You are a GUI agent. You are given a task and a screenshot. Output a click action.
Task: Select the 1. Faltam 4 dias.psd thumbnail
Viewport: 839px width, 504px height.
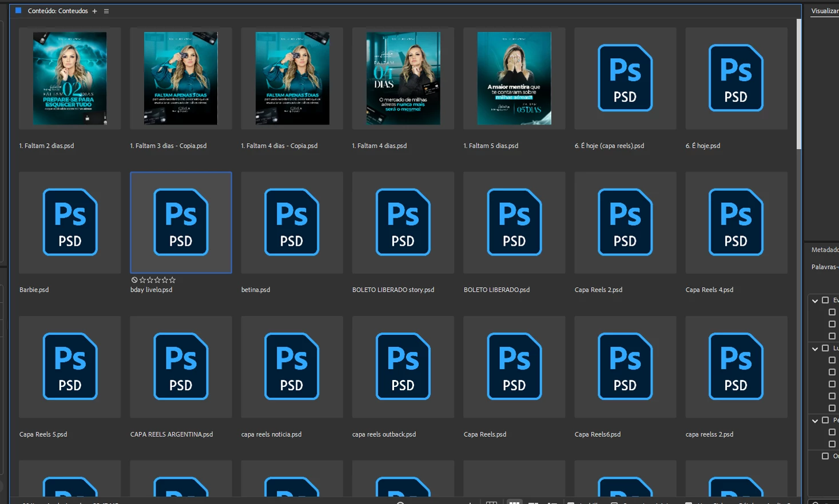click(403, 78)
